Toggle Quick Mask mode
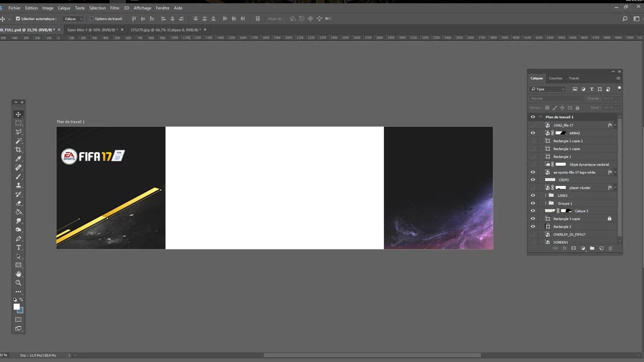644x362 pixels. (x=18, y=320)
